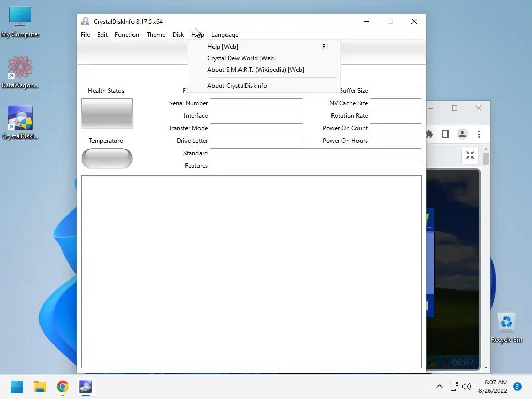The image size is (532, 399).
Task: Close the open Help menu
Action: coord(197,35)
